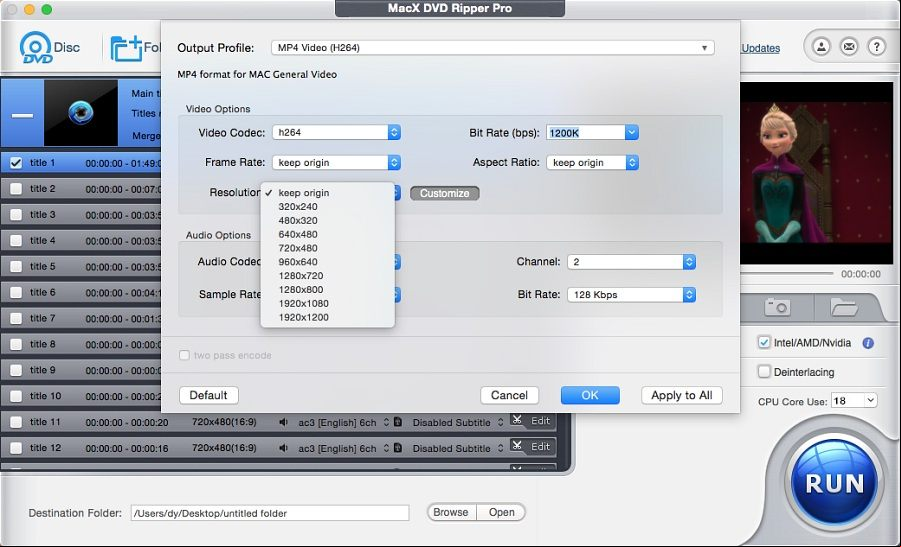This screenshot has height=547, width=901.
Task: Select 720x480 resolution option
Action: (x=328, y=248)
